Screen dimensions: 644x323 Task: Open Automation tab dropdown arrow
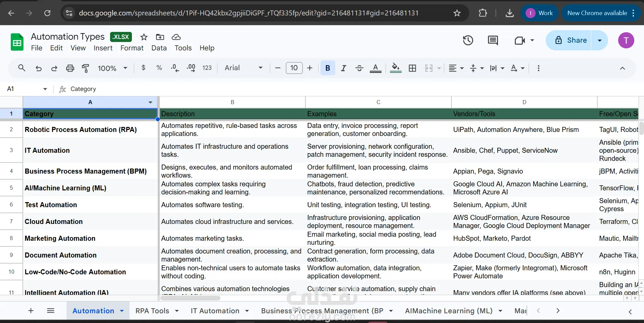pyautogui.click(x=122, y=311)
